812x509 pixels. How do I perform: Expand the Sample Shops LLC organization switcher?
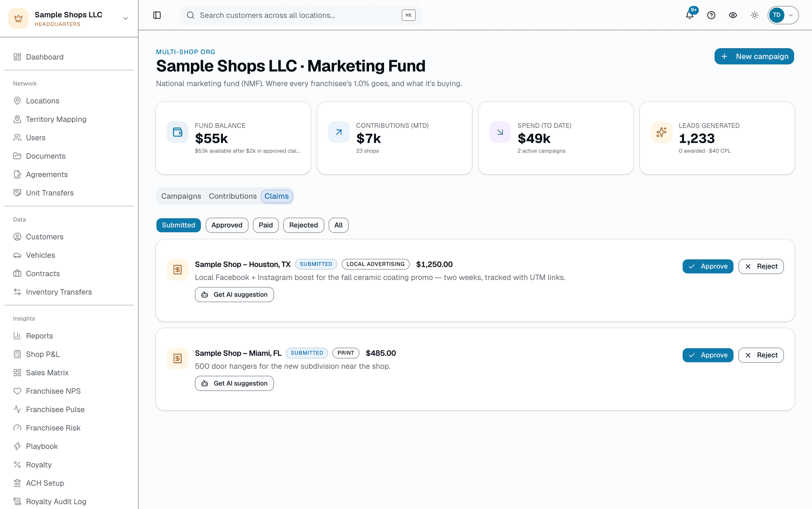(69, 19)
